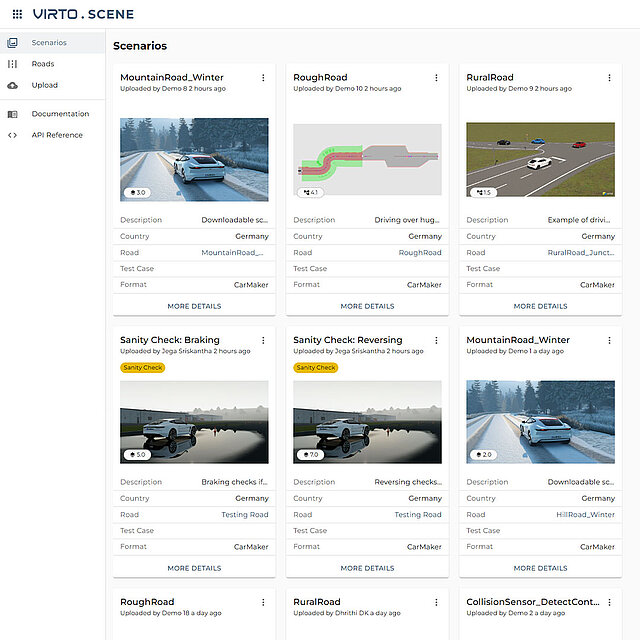Viewport: 640px width, 640px height.
Task: Click the Scenarios sidebar icon
Action: pos(12,43)
